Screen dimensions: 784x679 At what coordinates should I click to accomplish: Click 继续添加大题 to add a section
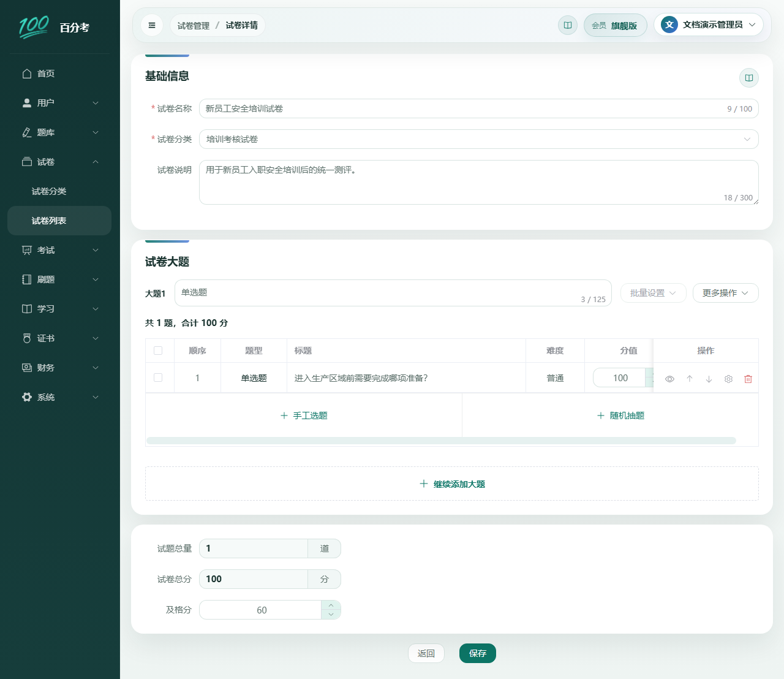pos(452,484)
